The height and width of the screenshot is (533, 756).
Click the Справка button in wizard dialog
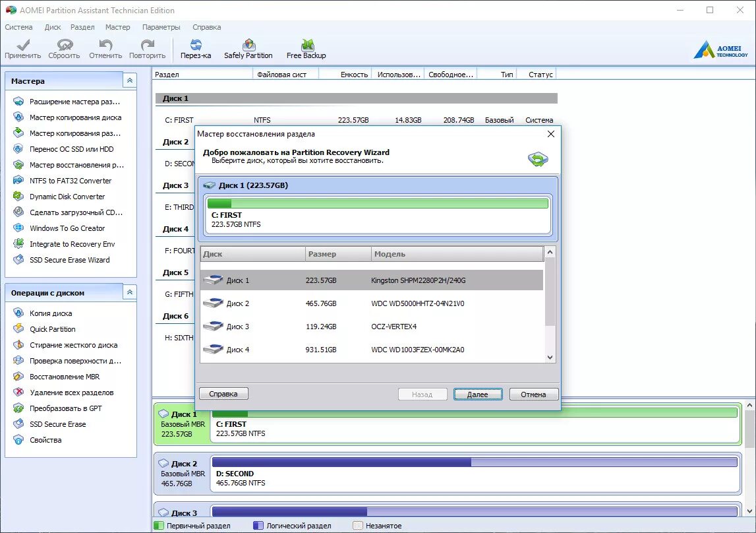tap(223, 394)
